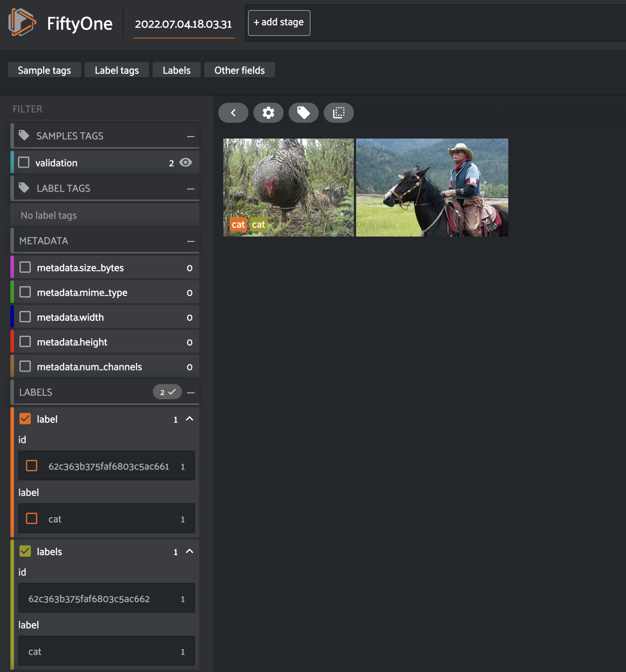This screenshot has width=626, height=672.
Task: Click the FILTER heading text
Action: (28, 109)
